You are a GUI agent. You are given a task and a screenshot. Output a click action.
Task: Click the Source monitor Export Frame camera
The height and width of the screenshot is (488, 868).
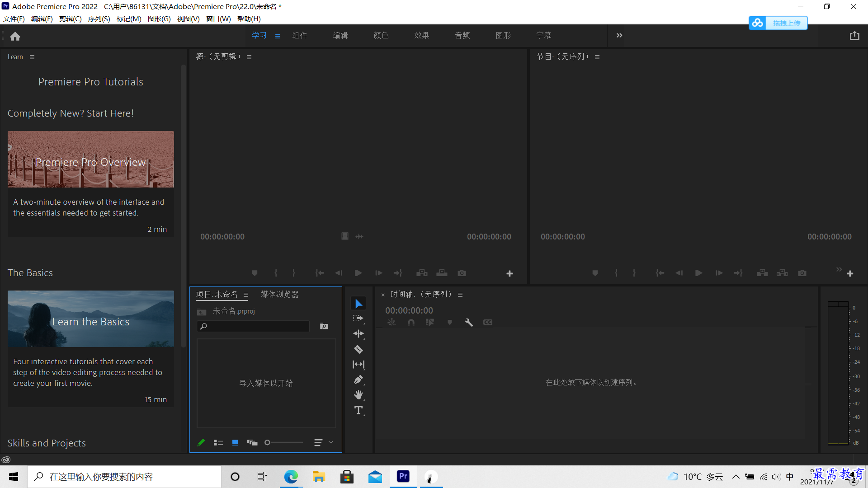tap(462, 273)
